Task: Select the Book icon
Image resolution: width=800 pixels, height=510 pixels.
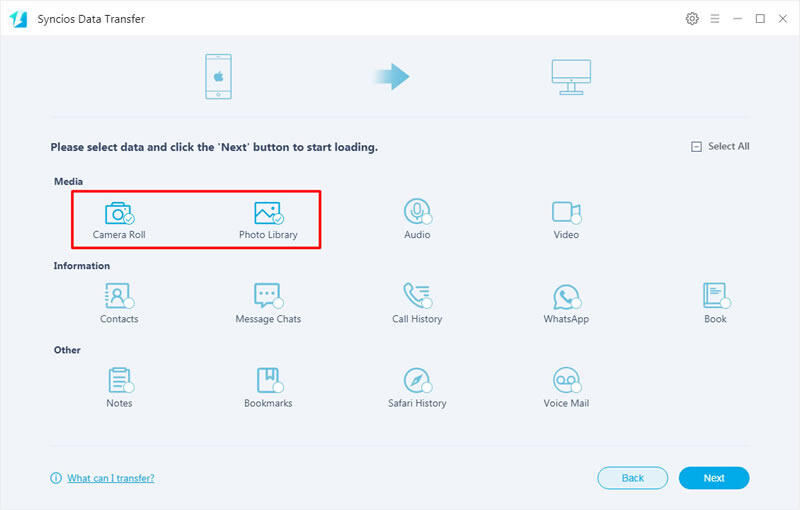Action: tap(715, 296)
